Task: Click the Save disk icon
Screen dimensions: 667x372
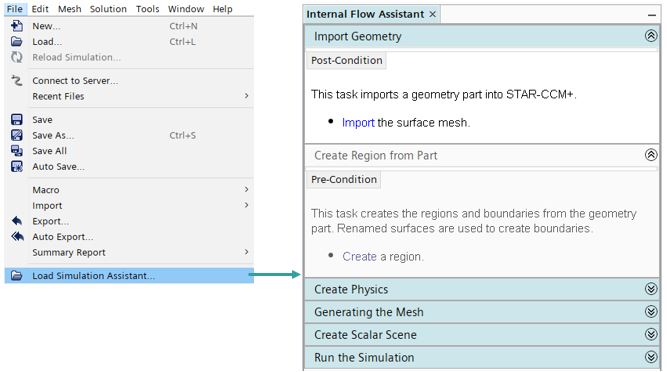Action: click(x=17, y=119)
